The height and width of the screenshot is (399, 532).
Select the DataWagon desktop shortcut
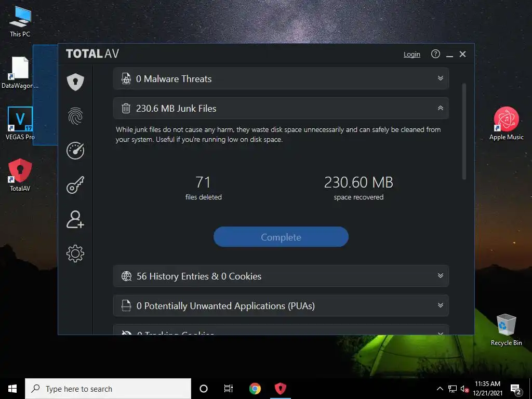click(x=20, y=73)
